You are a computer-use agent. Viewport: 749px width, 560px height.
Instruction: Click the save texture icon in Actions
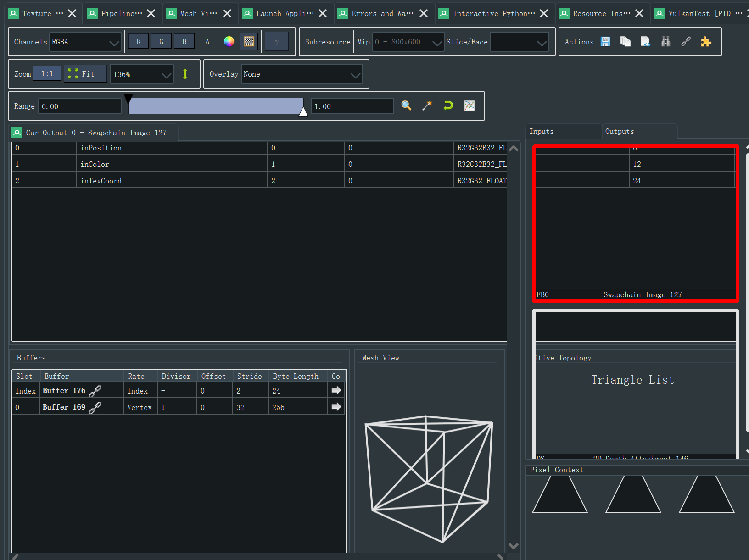(605, 42)
